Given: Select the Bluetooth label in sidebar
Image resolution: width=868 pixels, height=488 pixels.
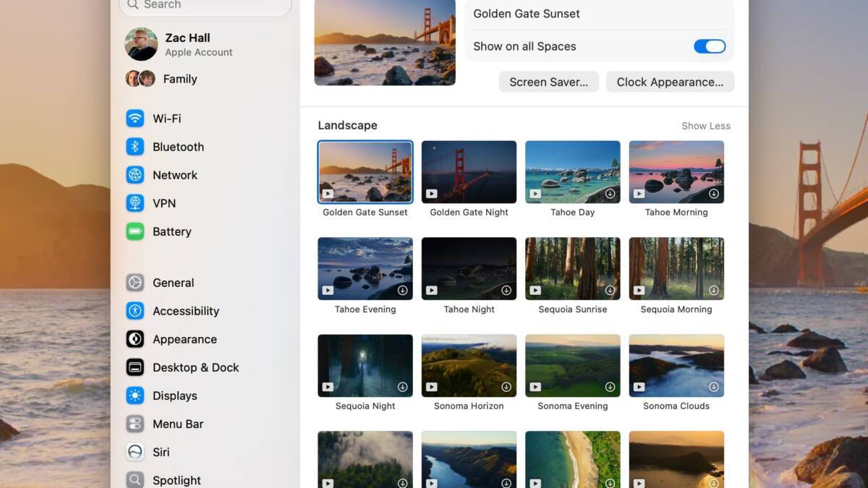Looking at the screenshot, I should pyautogui.click(x=178, y=147).
